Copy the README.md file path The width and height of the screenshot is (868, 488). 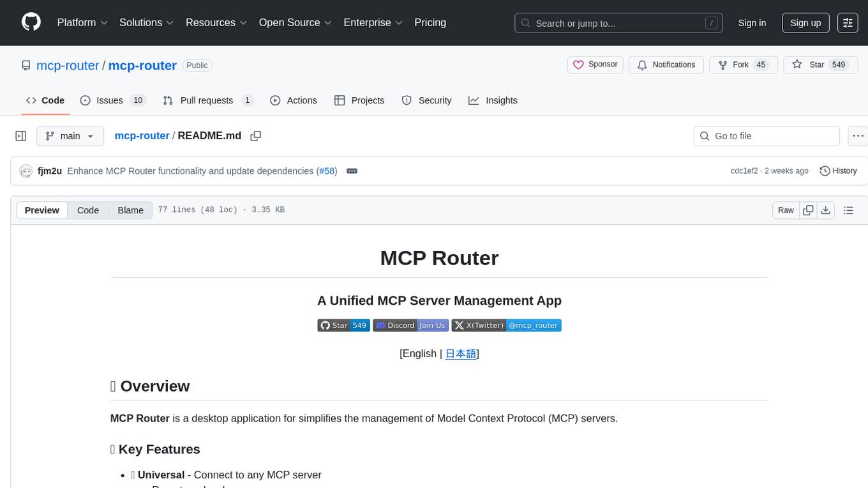[256, 136]
